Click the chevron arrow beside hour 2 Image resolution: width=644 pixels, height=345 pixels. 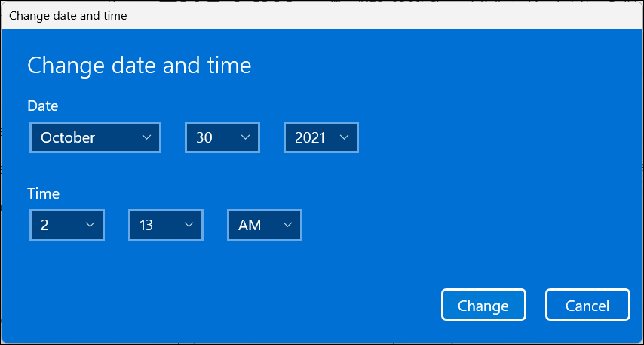(x=90, y=225)
